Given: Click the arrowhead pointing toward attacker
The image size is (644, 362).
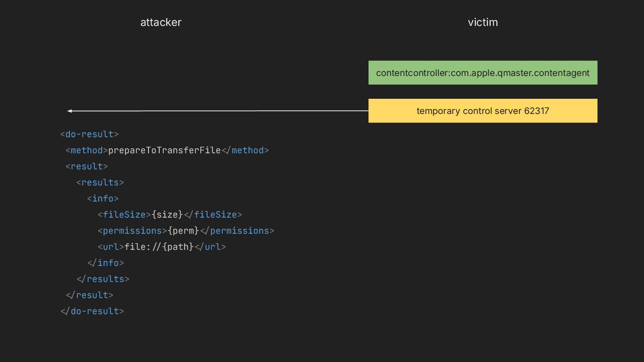Looking at the screenshot, I should coord(70,111).
